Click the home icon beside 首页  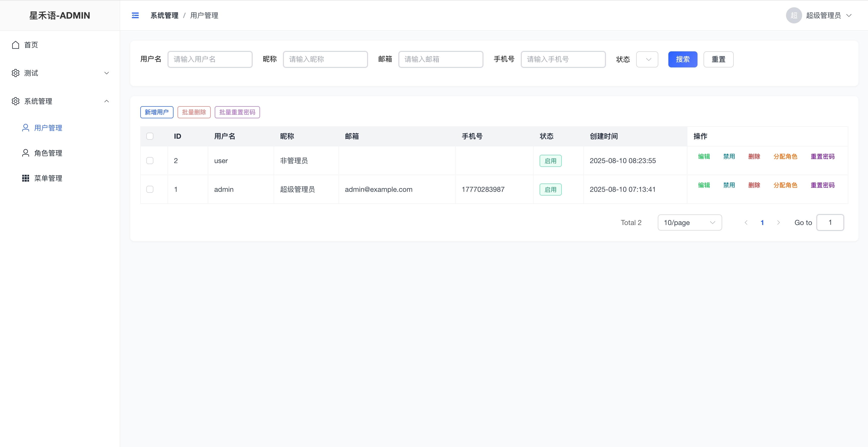click(16, 45)
